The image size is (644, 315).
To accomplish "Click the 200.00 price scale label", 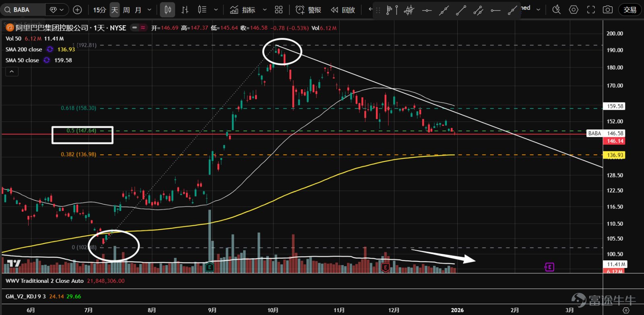I will pos(615,33).
